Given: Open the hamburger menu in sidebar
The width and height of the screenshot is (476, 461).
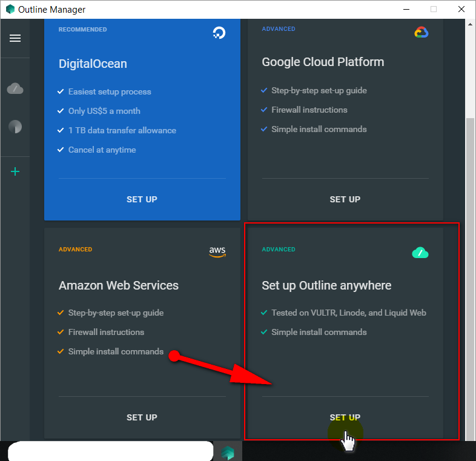Looking at the screenshot, I should tap(15, 38).
